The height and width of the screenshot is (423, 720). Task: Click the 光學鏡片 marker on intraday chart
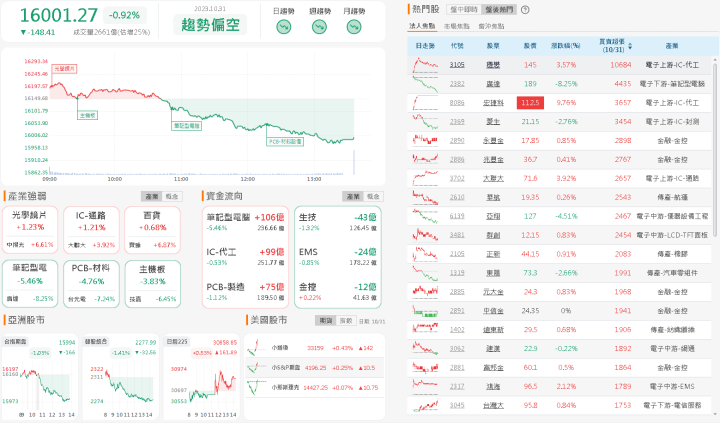pos(64,69)
